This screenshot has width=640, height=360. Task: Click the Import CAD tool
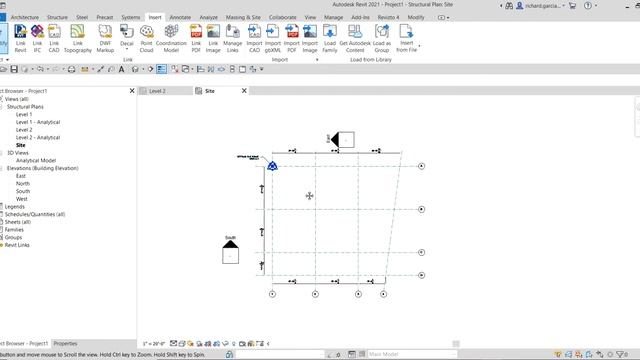click(x=254, y=38)
